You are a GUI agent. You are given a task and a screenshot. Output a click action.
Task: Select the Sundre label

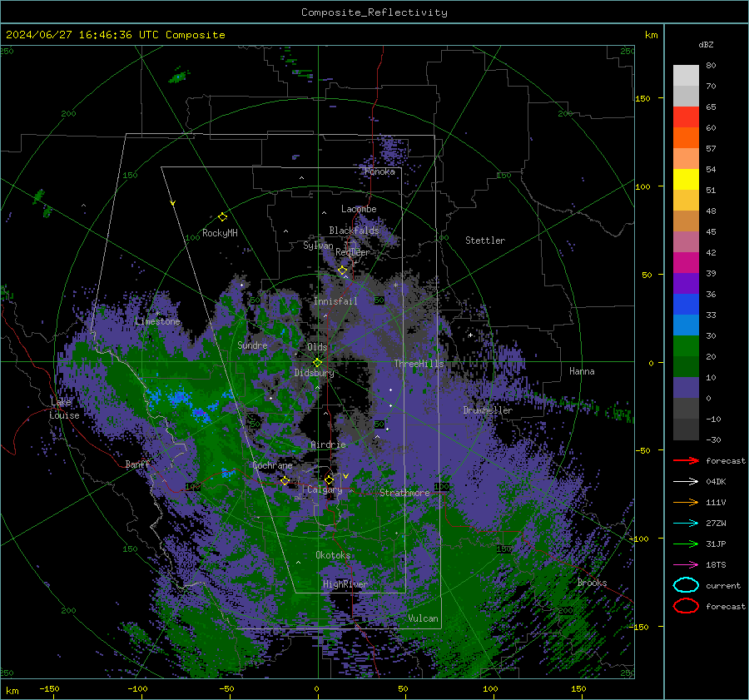252,345
